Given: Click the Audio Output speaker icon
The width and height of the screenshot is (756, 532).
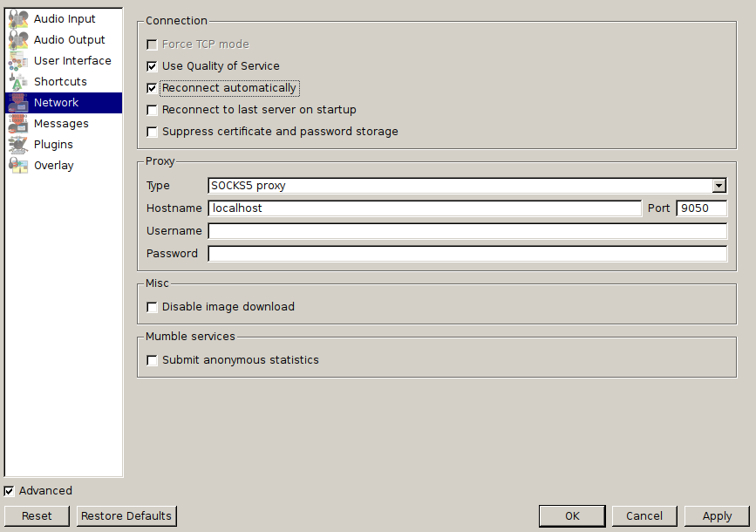Looking at the screenshot, I should coord(18,40).
